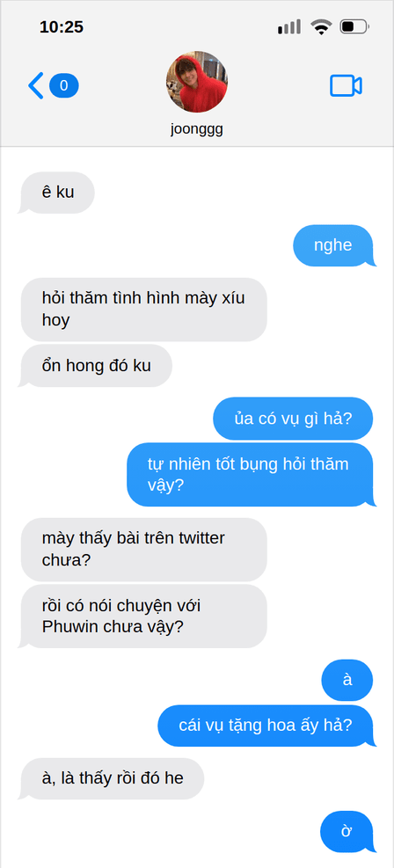Select the last blue "ờ" bubble

point(347,831)
